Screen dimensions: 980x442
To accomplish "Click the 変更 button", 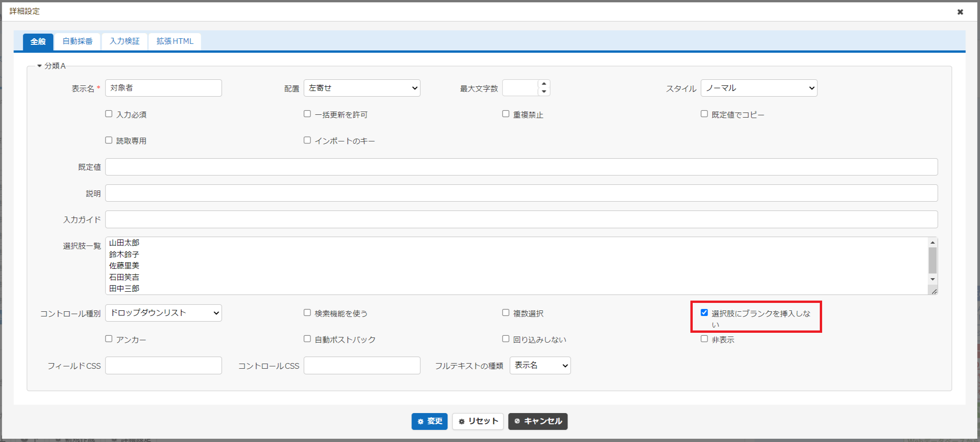I will [430, 421].
